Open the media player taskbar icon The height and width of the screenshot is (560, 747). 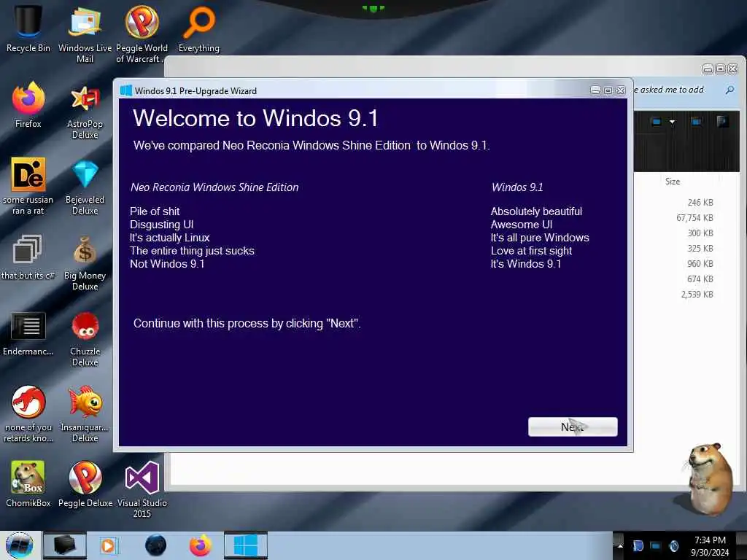pyautogui.click(x=108, y=545)
